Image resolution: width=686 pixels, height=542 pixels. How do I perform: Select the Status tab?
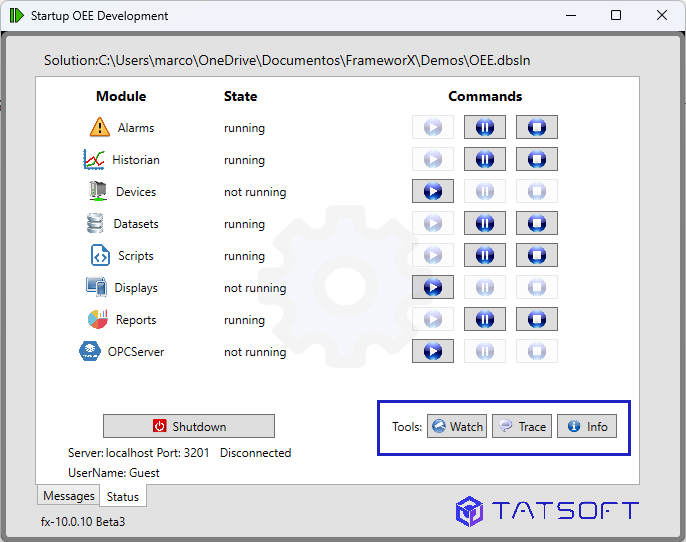click(123, 496)
